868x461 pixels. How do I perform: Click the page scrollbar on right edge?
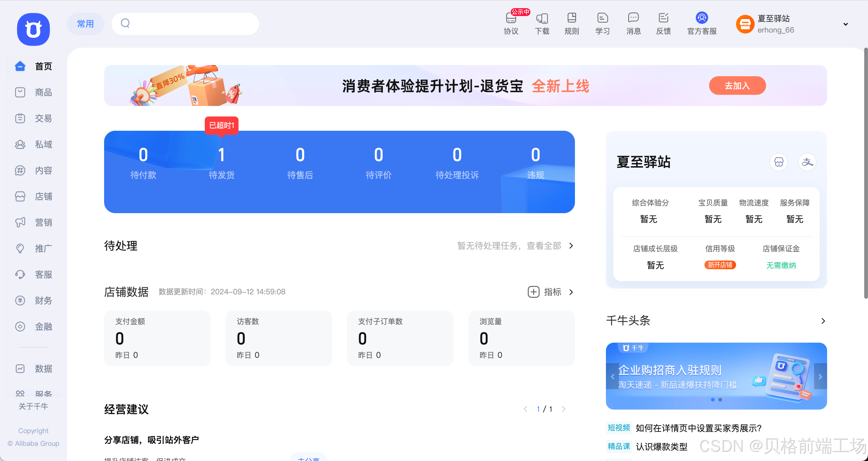[865, 173]
